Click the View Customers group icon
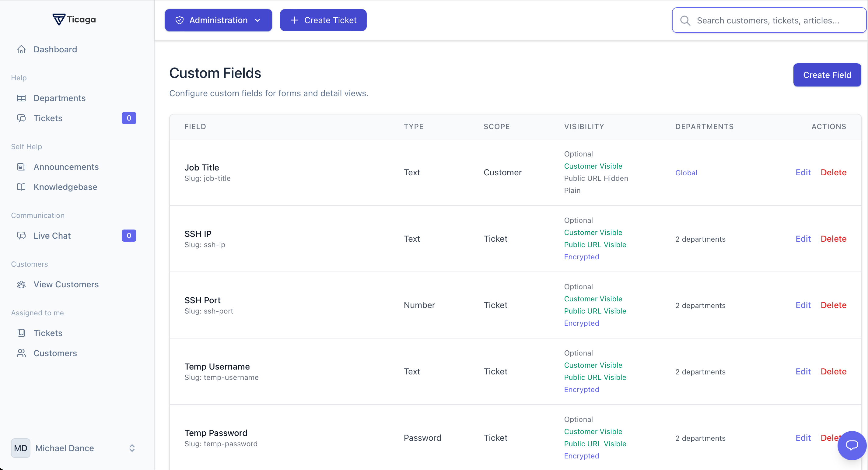Screen dimensions: 868x470 21,284
